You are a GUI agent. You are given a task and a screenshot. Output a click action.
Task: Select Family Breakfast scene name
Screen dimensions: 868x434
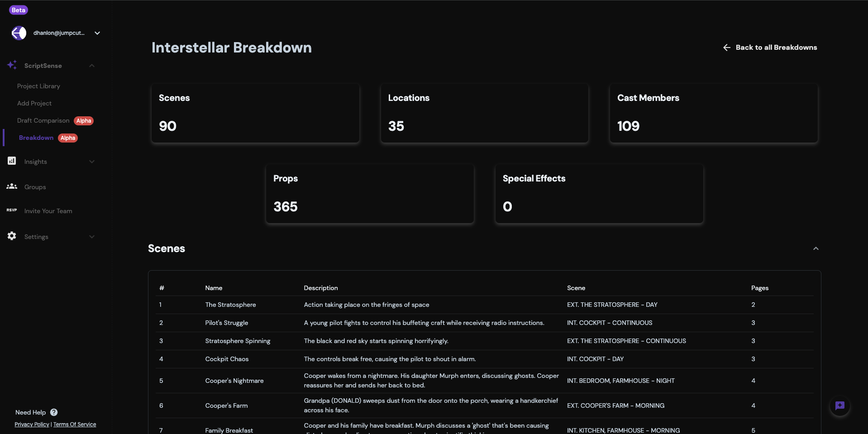(229, 430)
